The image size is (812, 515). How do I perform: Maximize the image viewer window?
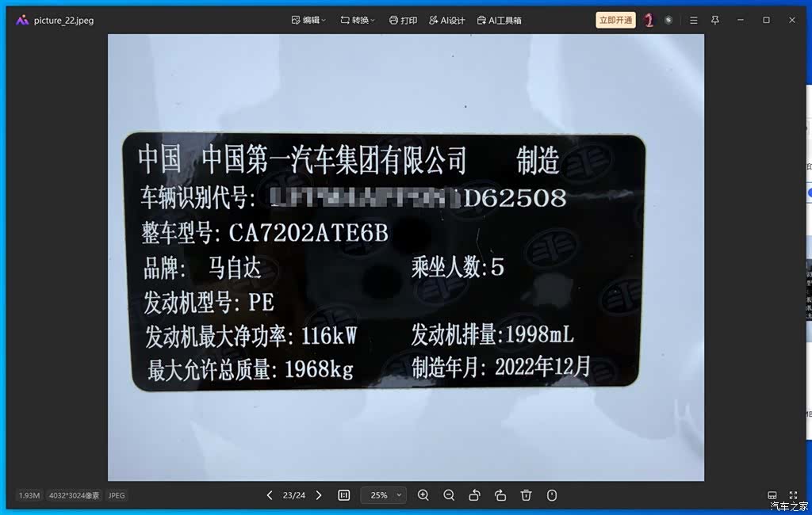tap(767, 20)
